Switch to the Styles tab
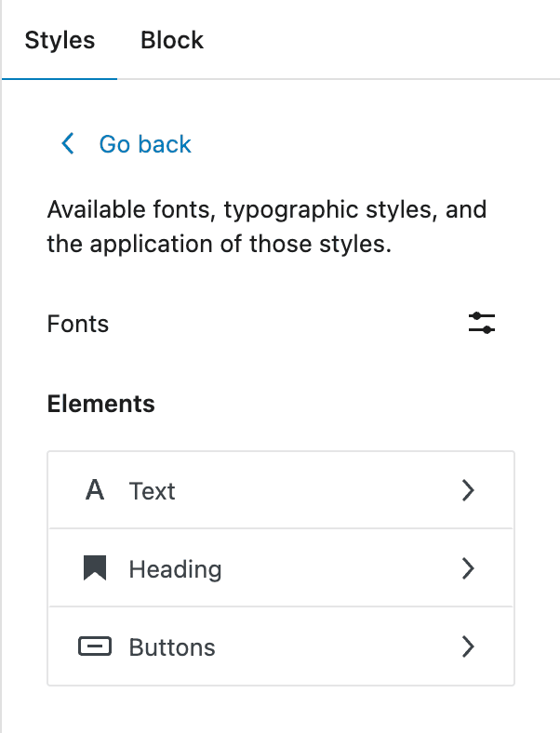This screenshot has width=560, height=733. pyautogui.click(x=60, y=41)
